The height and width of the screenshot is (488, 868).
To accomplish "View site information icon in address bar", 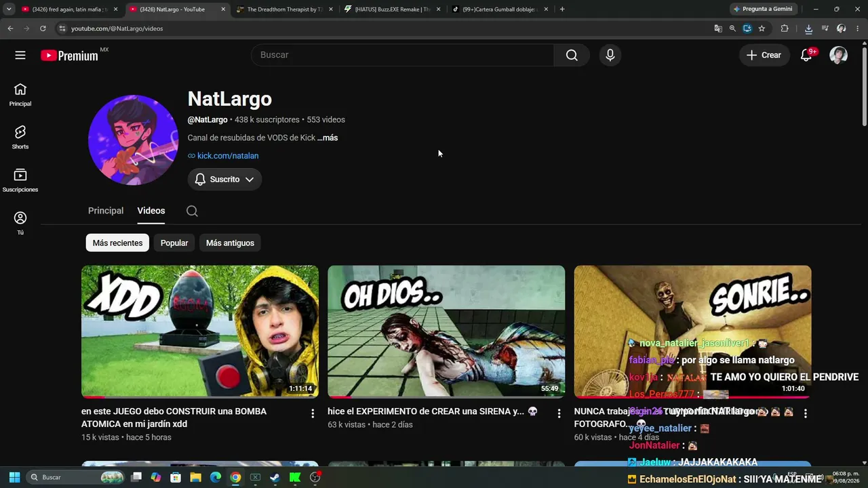I will 62,28.
